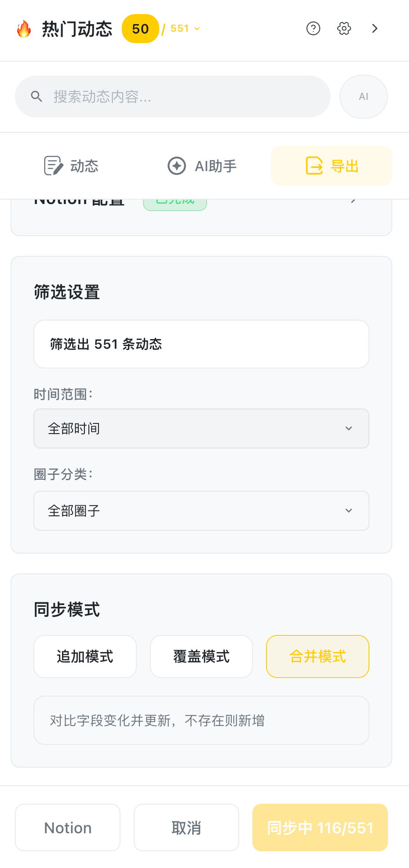The height and width of the screenshot is (868, 409).
Task: Open settings via the gear icon
Action: click(344, 29)
